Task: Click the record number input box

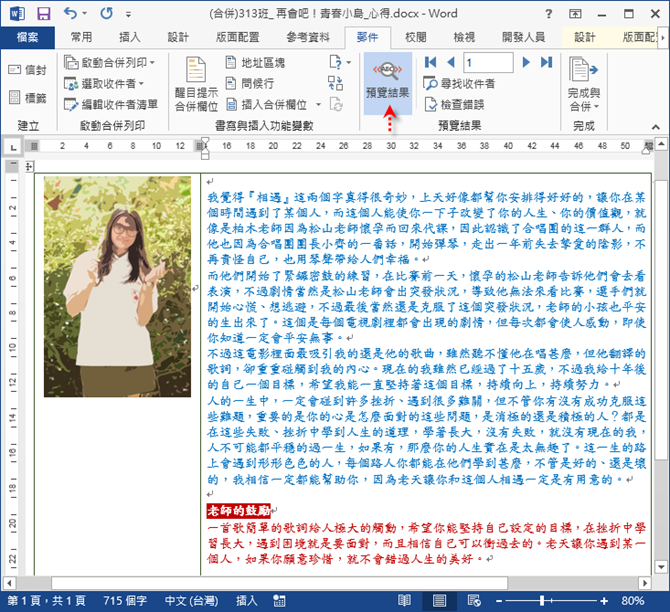Action: coord(488,63)
